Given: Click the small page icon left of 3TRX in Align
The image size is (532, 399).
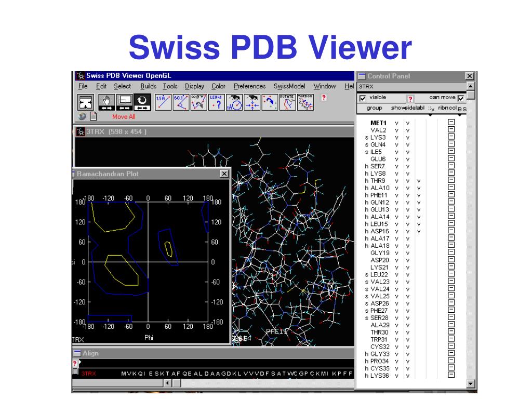Looking at the screenshot, I should click(x=75, y=371).
